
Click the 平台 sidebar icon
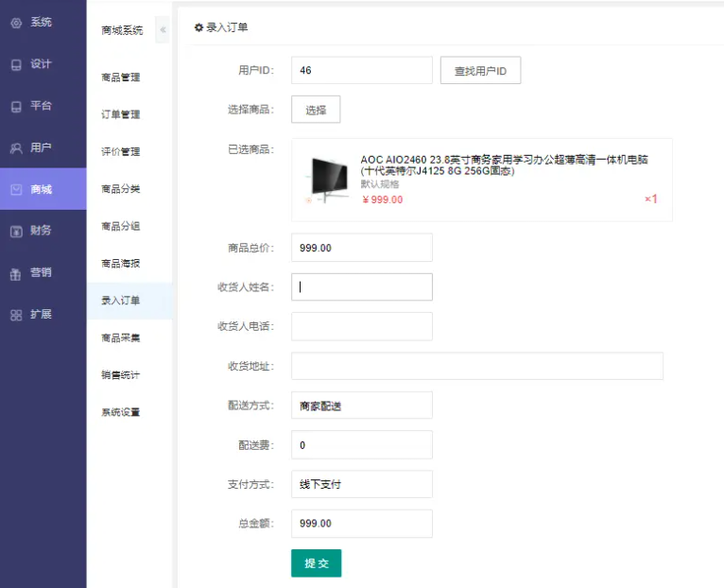tap(16, 107)
